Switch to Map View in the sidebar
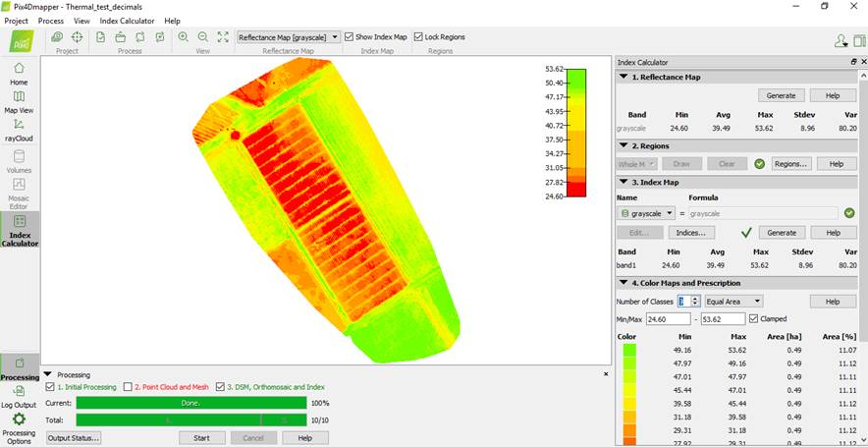Screen dimensions: 868x447 click(19, 102)
